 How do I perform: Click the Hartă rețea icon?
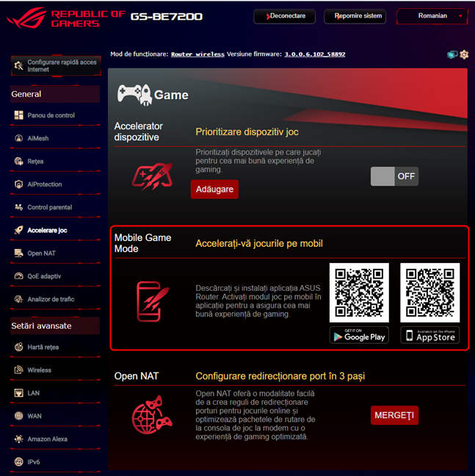tap(19, 347)
